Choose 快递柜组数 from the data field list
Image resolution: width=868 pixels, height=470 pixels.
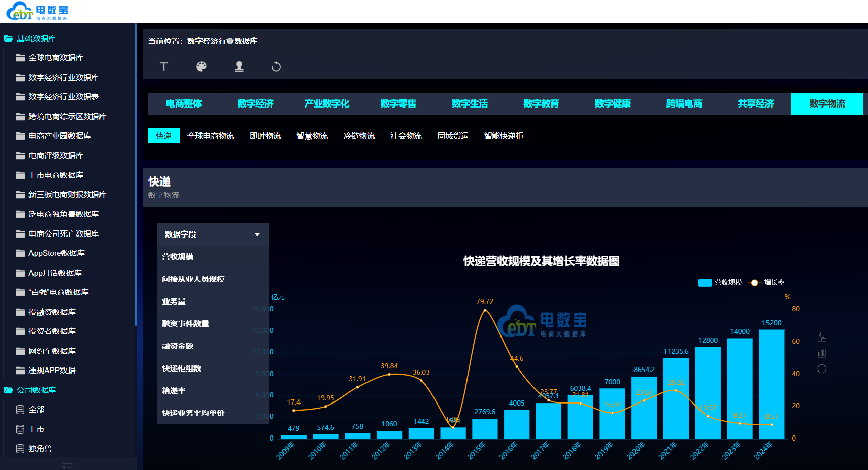tap(181, 368)
